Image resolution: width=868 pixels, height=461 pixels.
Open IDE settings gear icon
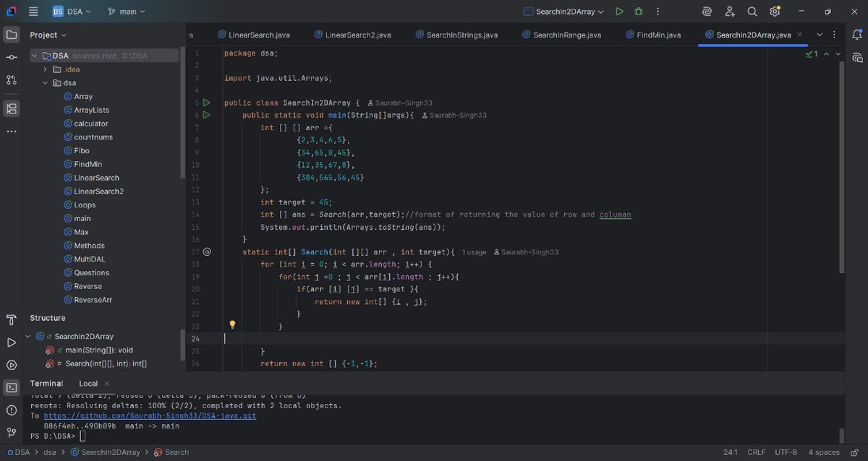[x=775, y=12]
